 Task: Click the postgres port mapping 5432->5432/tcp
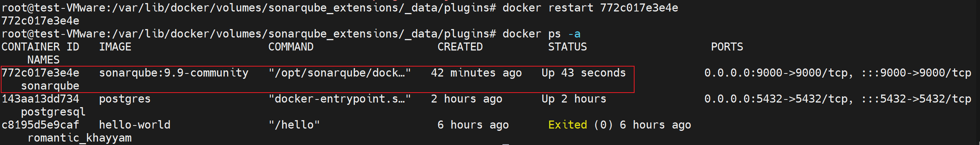pyautogui.click(x=838, y=99)
